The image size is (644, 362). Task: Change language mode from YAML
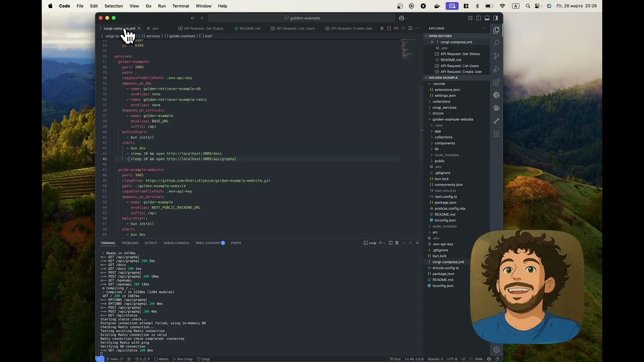tap(478, 359)
